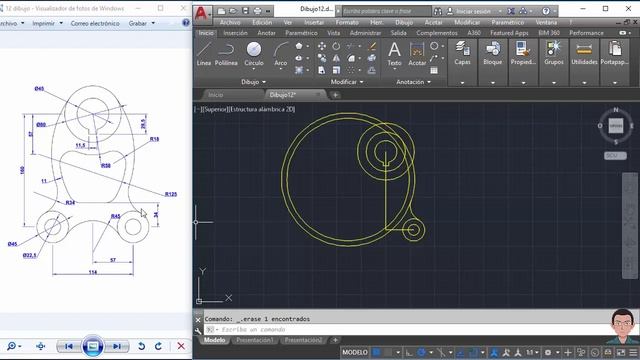Click the Scale tool icon in Modificar panel
Image resolution: width=640 pixels, height=360 pixels.
coord(336,70)
